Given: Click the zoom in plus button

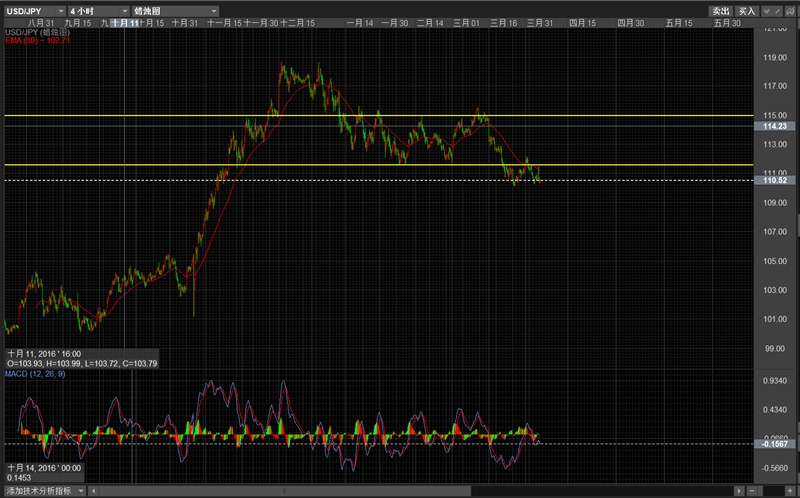Looking at the screenshot, I should click(x=790, y=491).
